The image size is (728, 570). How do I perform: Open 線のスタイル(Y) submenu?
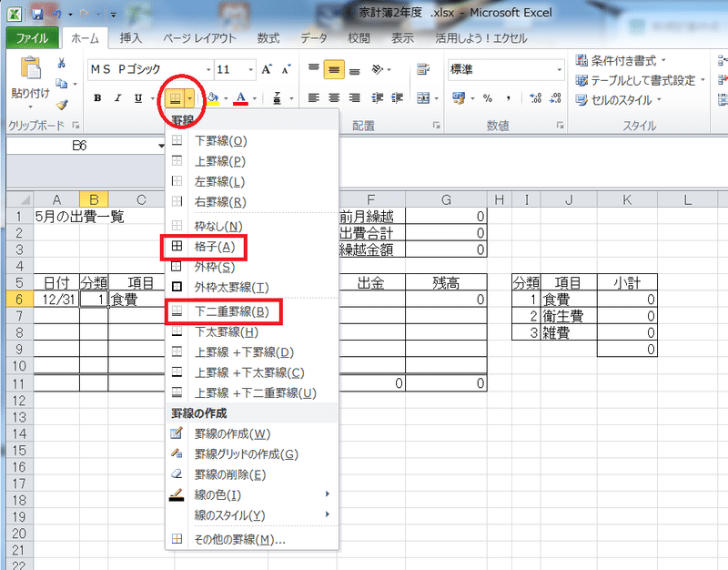click(x=251, y=515)
